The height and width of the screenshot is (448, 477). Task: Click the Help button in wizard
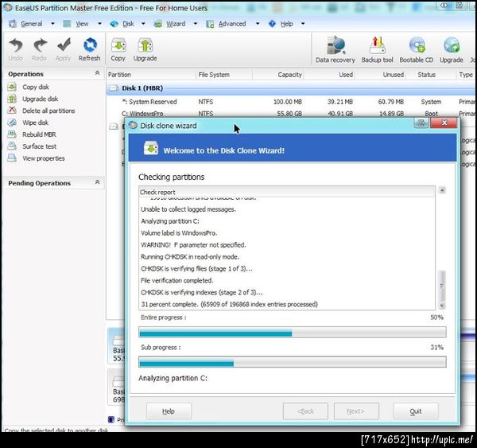(x=169, y=411)
